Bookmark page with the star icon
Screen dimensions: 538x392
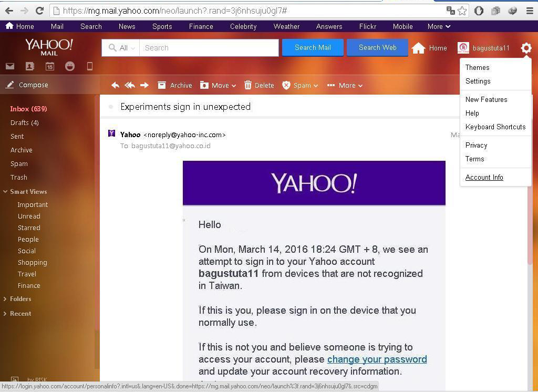(462, 11)
